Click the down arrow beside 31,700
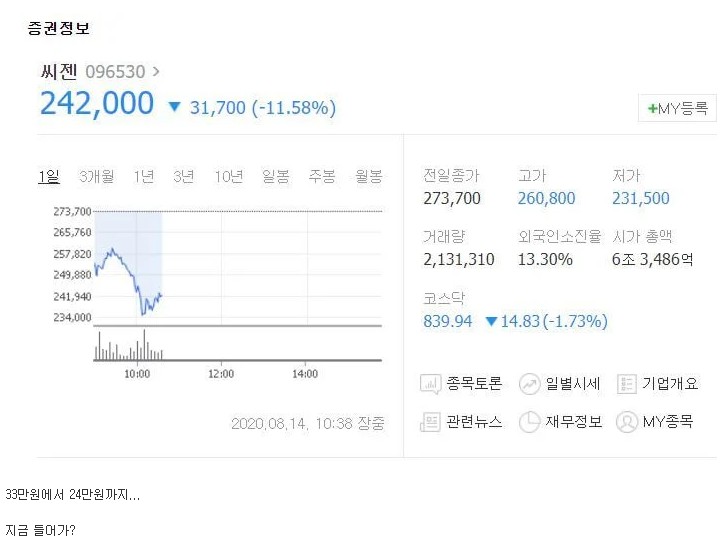The height and width of the screenshot is (554, 728). pyautogui.click(x=174, y=107)
